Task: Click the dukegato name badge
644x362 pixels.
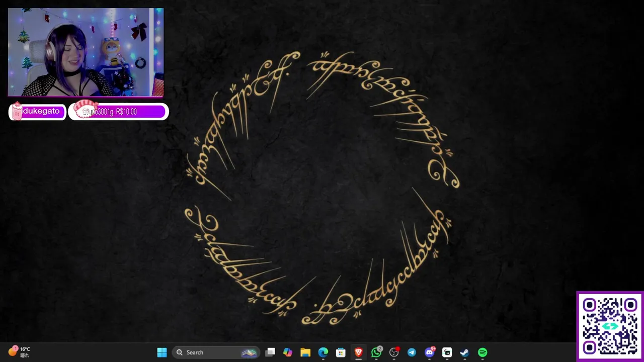Action: point(37,112)
